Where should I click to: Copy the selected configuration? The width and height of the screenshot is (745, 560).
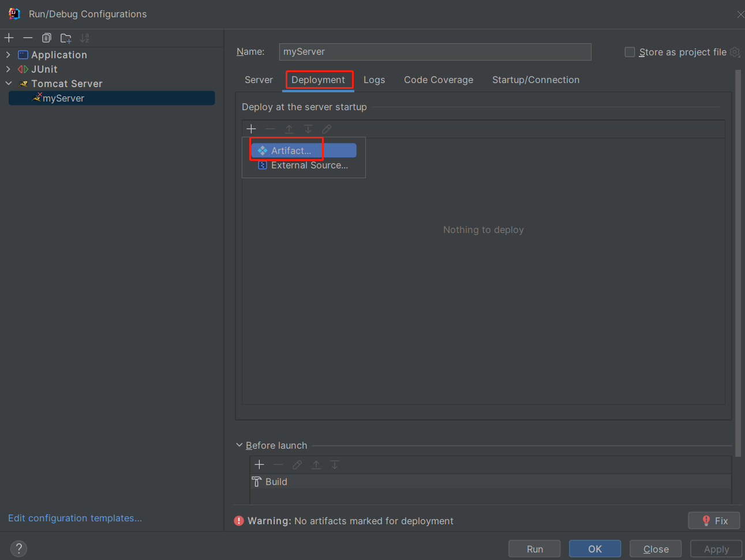[x=47, y=38]
